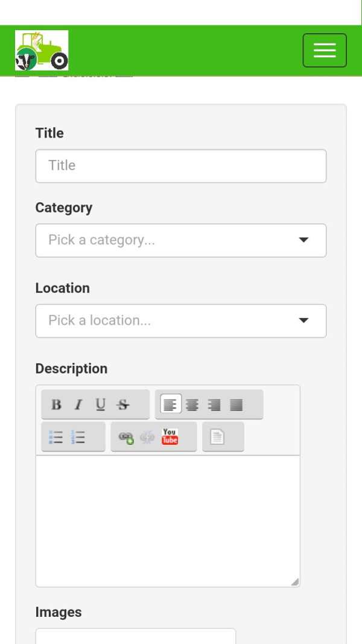Click inside the description text area
Screen dimensions: 362x644
[168, 521]
